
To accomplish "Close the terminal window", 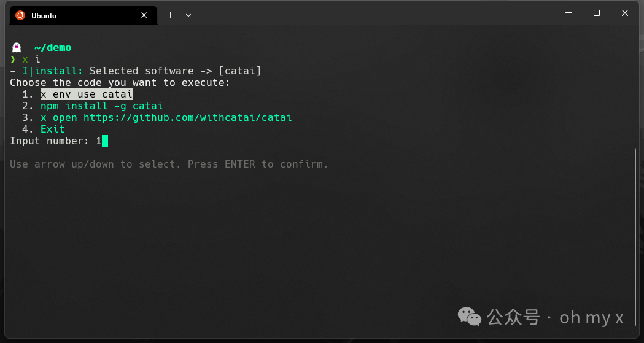I will pos(625,13).
